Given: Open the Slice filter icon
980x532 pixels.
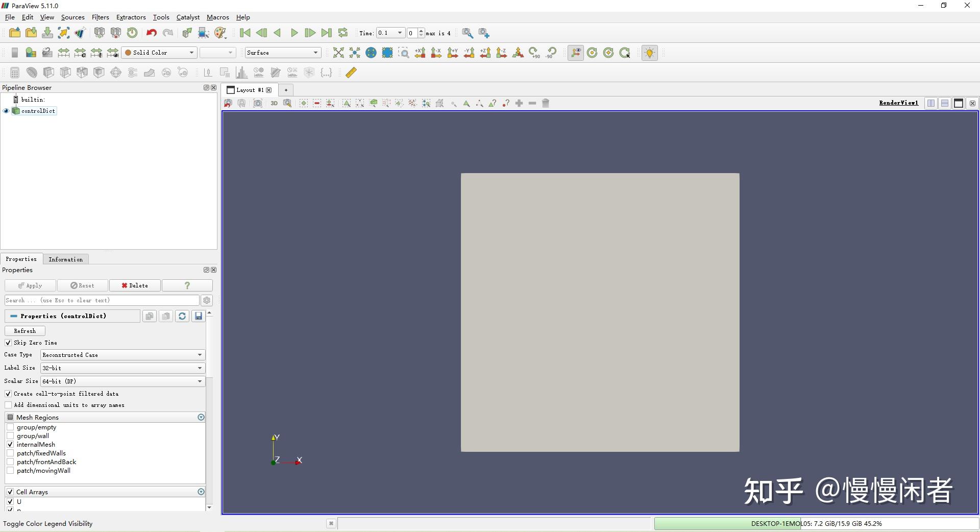Looking at the screenshot, I should [x=65, y=72].
